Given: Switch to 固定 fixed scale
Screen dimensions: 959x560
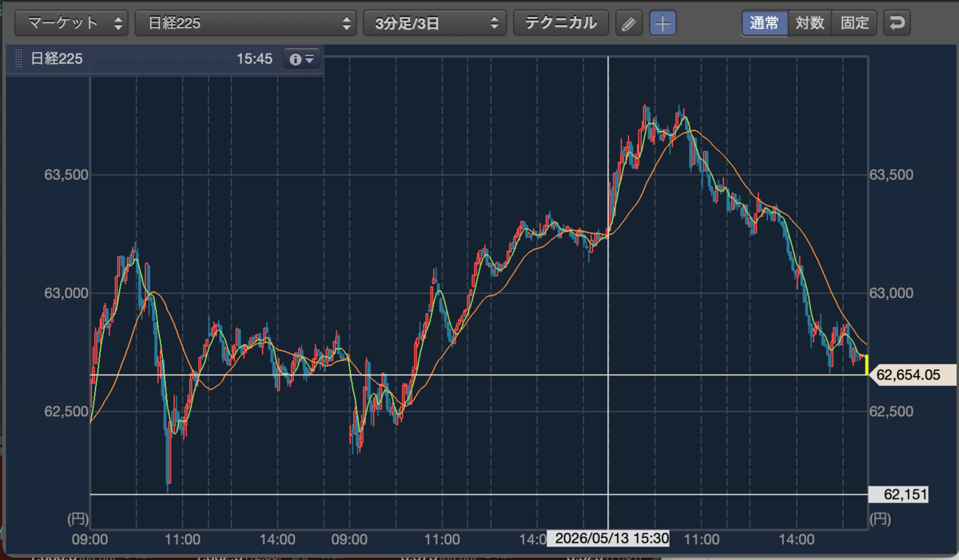Looking at the screenshot, I should click(854, 23).
